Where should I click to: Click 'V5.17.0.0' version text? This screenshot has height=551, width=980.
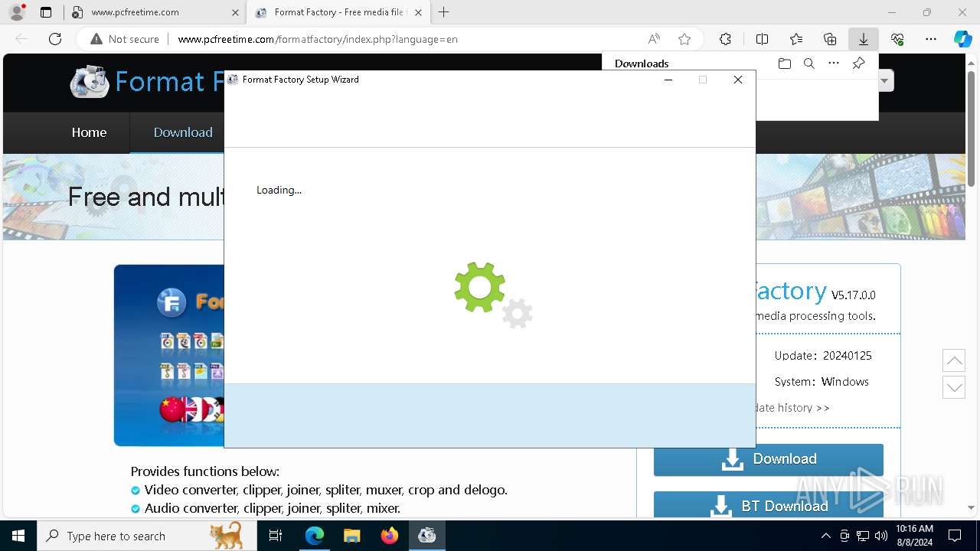point(854,295)
